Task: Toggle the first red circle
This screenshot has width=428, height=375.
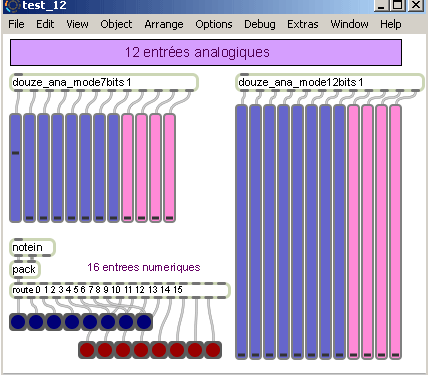Action: point(87,350)
